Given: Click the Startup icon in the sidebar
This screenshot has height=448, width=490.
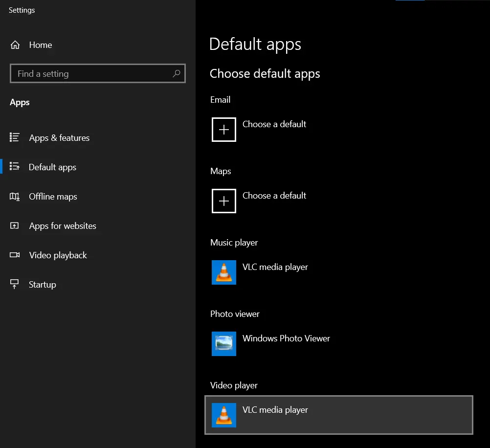Looking at the screenshot, I should 14,284.
